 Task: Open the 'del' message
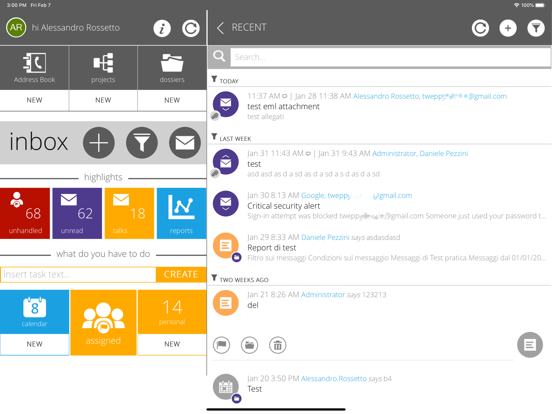click(x=380, y=303)
